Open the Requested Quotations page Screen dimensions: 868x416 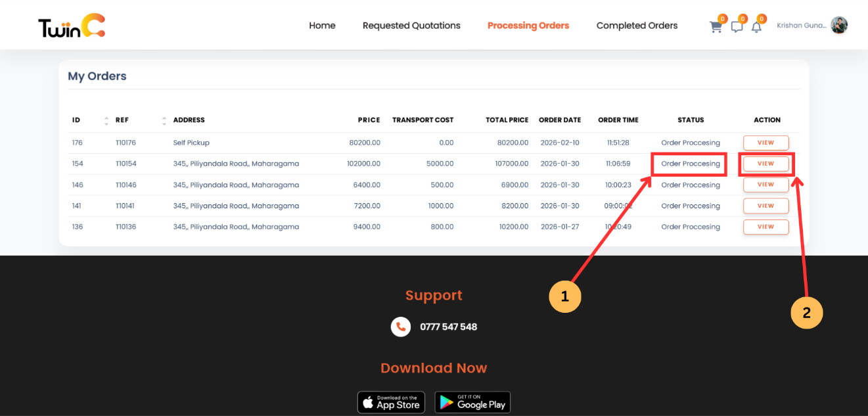click(411, 25)
